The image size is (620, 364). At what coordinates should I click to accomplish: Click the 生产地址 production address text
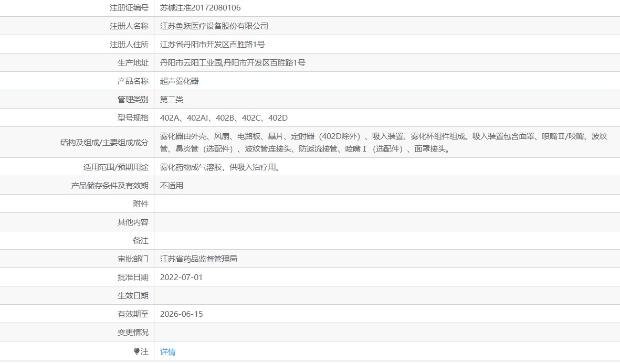pos(233,63)
